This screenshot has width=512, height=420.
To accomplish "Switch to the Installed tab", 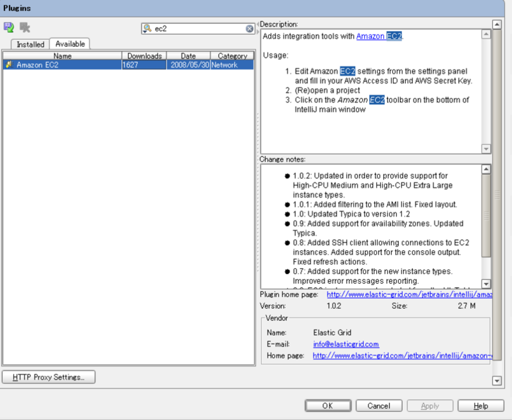I will (x=30, y=44).
